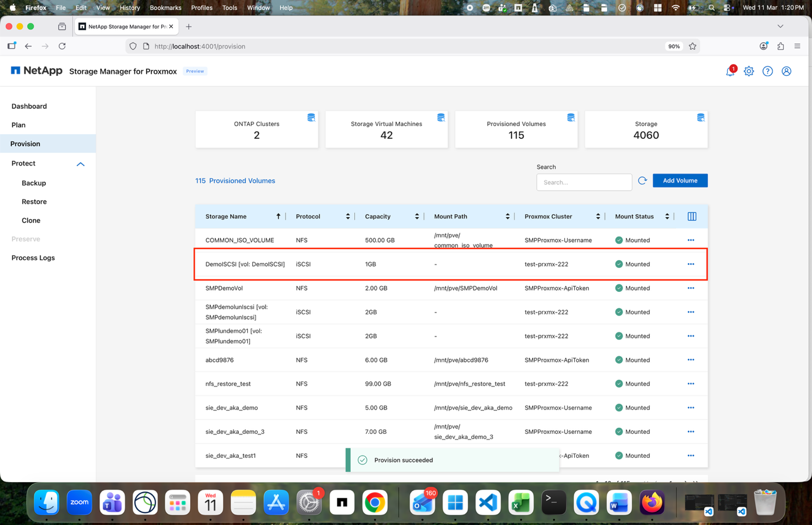The width and height of the screenshot is (812, 525).
Task: Click inside the Search field
Action: click(x=584, y=182)
